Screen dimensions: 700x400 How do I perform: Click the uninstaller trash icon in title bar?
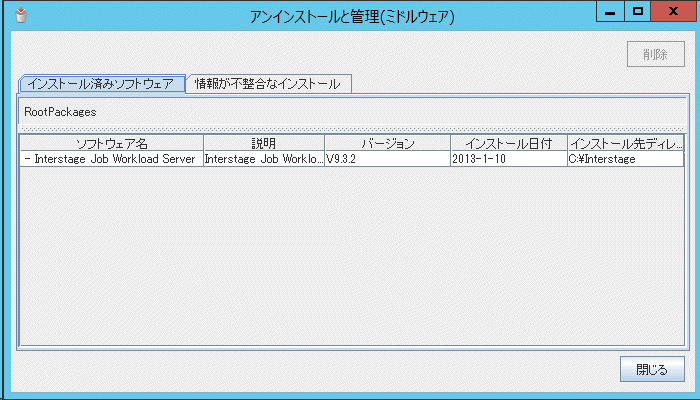click(x=21, y=15)
